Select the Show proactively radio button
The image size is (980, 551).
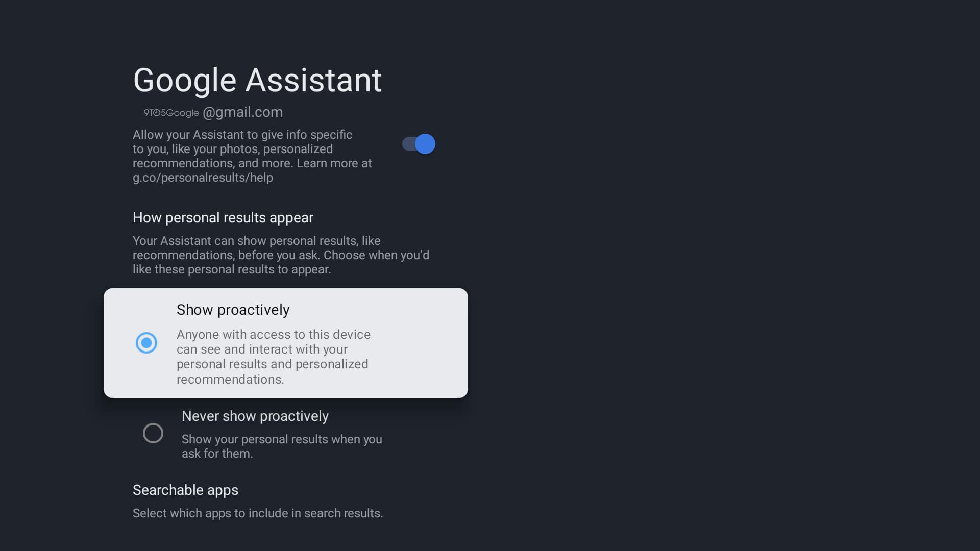(x=146, y=343)
